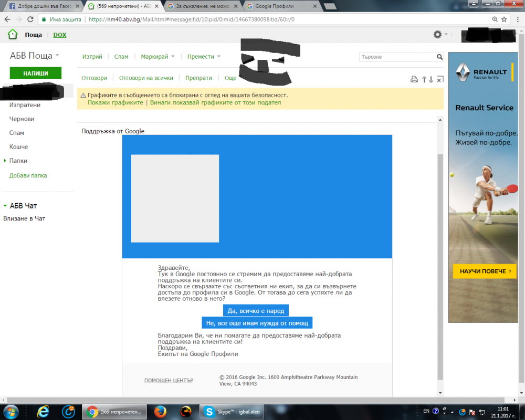The height and width of the screenshot is (420, 525).
Task: Click the browser back arrow
Action: (7, 19)
